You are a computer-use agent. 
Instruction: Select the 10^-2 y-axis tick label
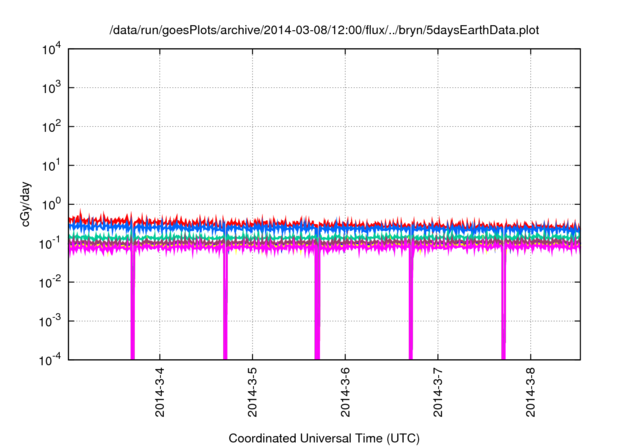pyautogui.click(x=50, y=282)
